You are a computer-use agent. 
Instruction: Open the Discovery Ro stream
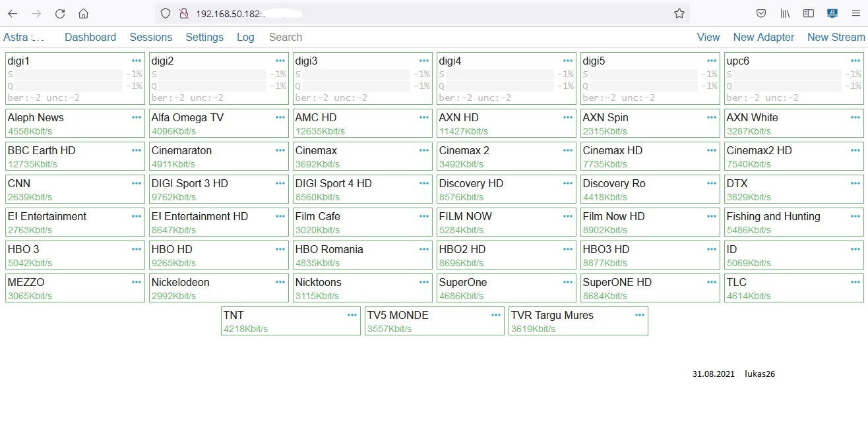coord(650,189)
